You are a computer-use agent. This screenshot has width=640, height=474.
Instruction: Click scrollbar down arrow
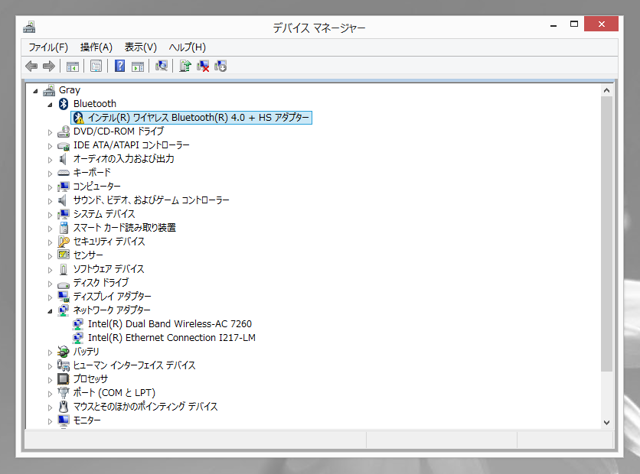607,423
